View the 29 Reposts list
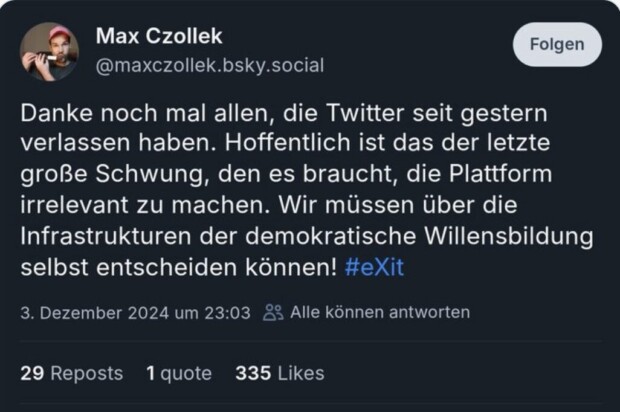Viewport: 620px width, 412px height. [71, 373]
